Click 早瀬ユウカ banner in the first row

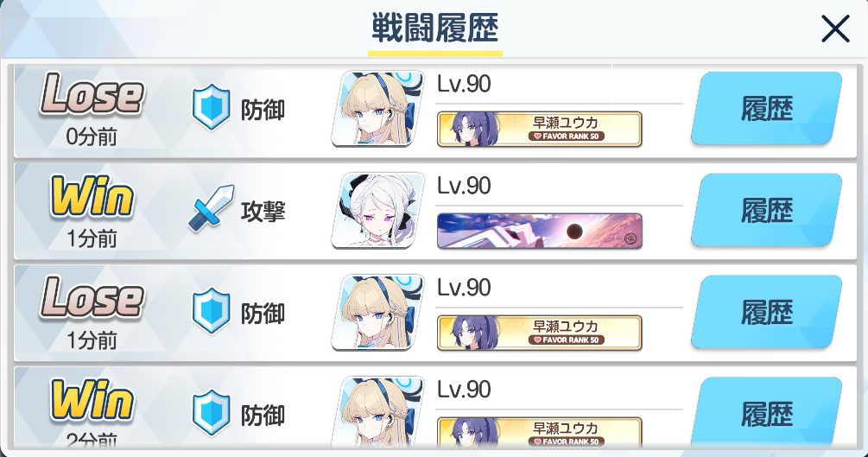tap(539, 129)
